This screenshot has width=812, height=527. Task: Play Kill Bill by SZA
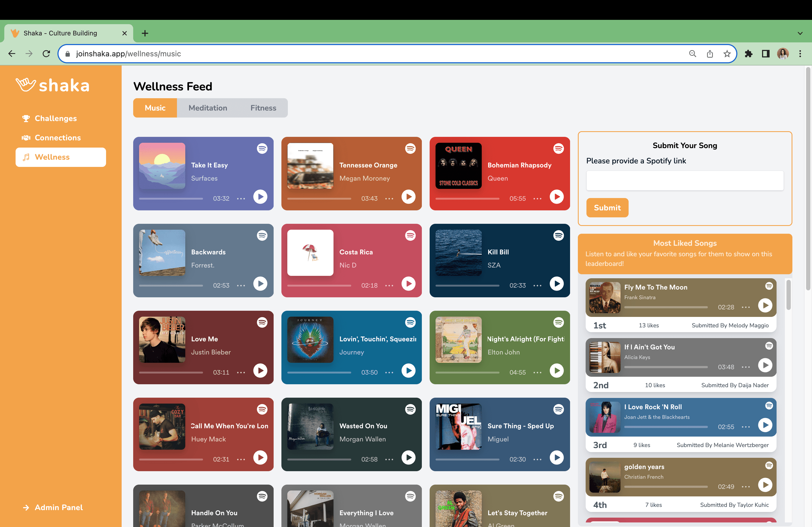[x=556, y=284]
